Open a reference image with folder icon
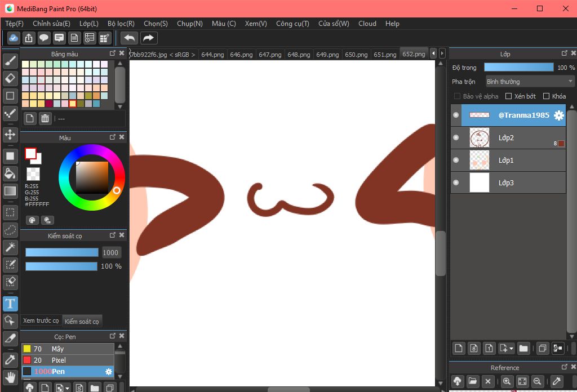Image resolution: width=577 pixels, height=392 pixels. click(473, 381)
